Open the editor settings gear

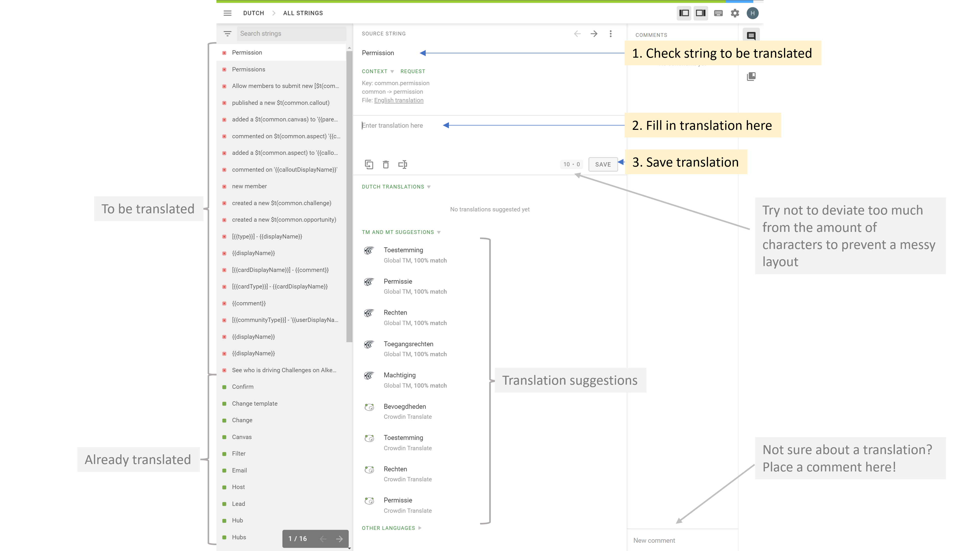[x=735, y=13]
